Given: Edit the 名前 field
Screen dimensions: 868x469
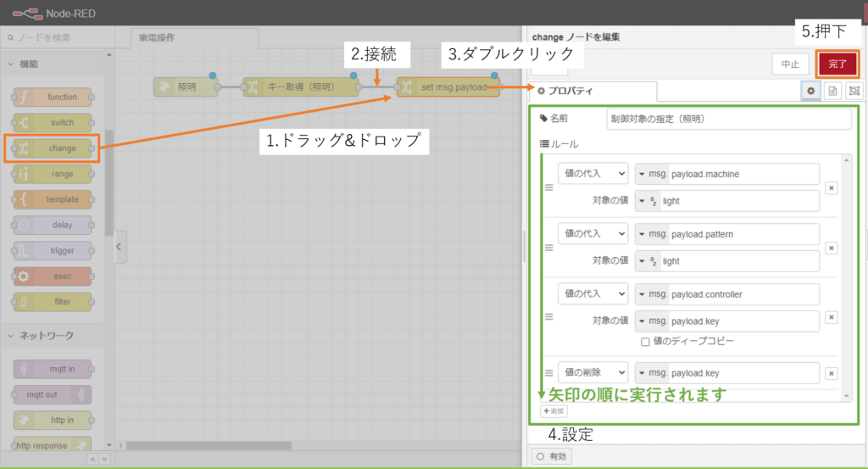Looking at the screenshot, I should click(728, 119).
